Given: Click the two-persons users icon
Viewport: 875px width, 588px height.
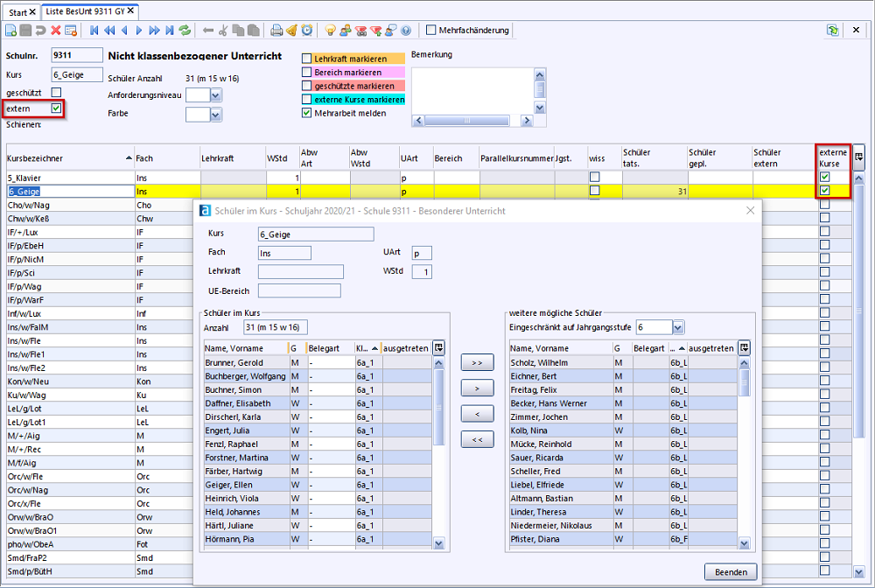Looking at the screenshot, I should coord(346,30).
